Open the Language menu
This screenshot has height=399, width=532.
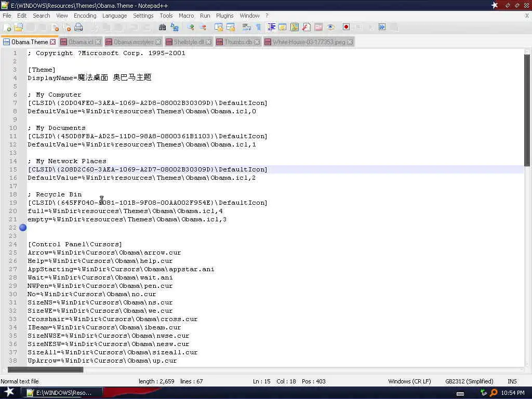pyautogui.click(x=114, y=16)
